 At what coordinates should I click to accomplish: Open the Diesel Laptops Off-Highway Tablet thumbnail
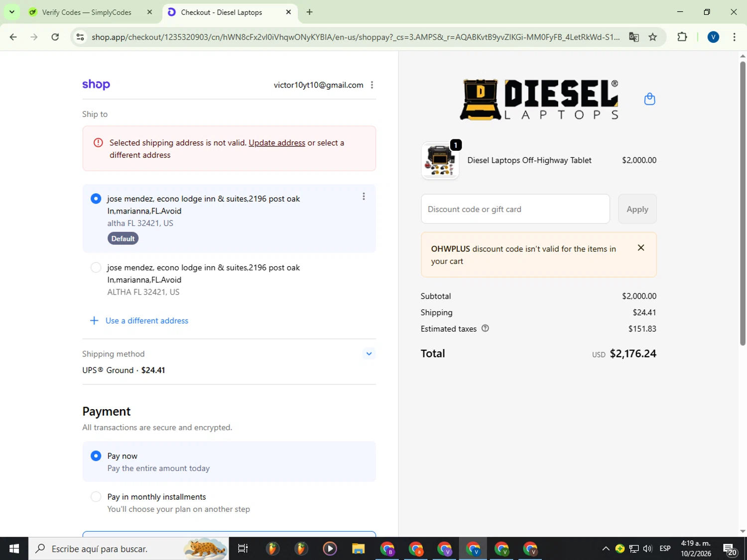coord(440,161)
